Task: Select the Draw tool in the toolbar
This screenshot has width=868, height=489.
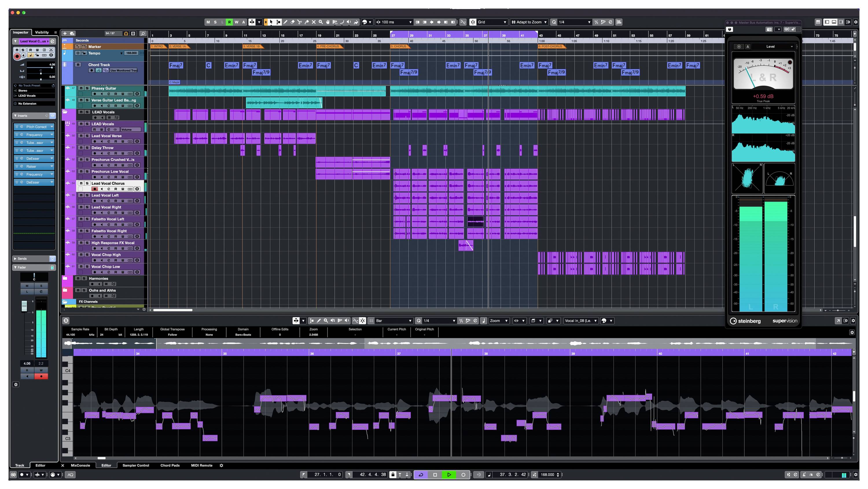Action: (285, 22)
